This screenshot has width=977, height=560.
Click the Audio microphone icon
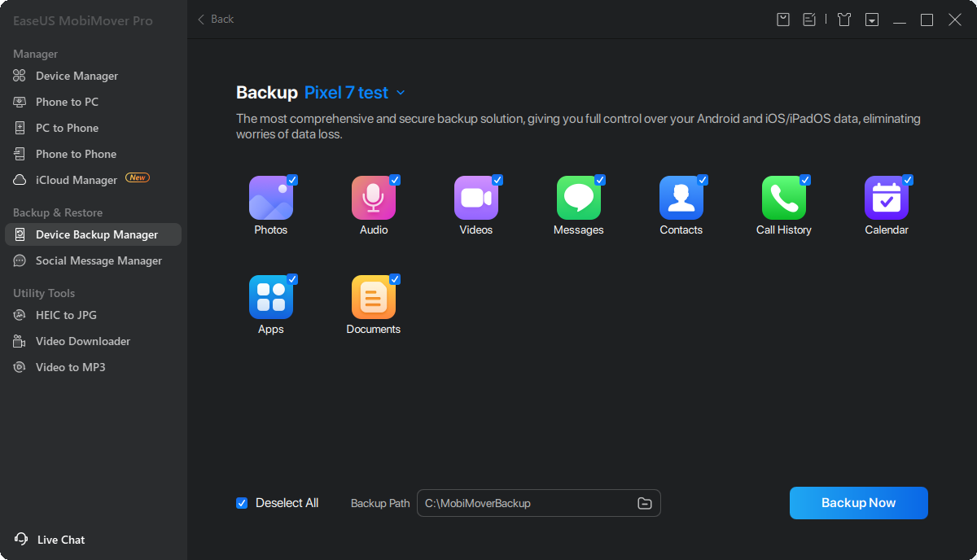(x=374, y=198)
